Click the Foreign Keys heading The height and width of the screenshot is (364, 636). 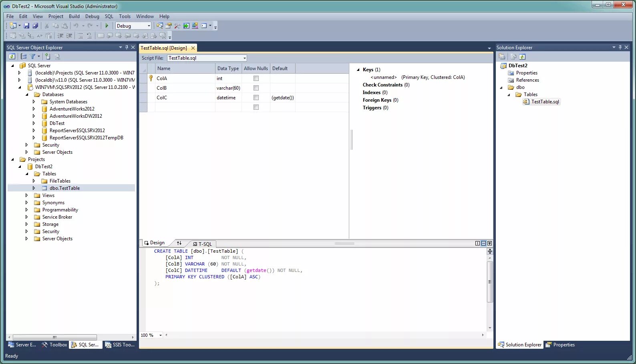coord(377,100)
